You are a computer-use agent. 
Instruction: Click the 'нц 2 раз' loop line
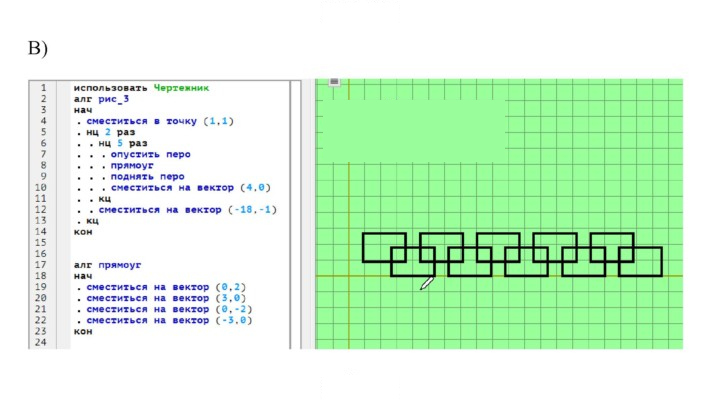[x=110, y=132]
